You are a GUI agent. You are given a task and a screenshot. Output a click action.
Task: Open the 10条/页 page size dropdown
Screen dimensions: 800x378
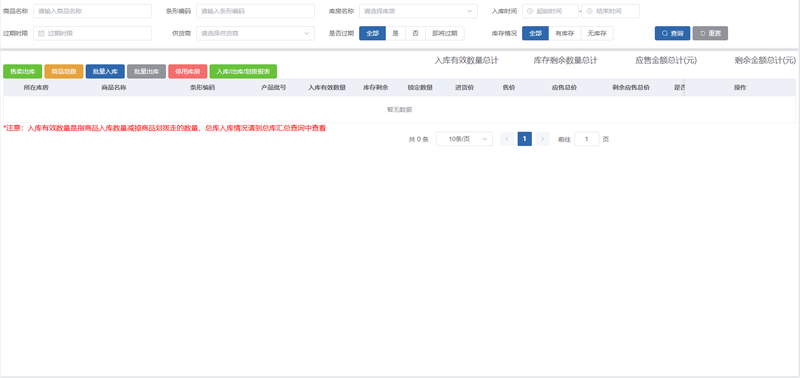464,139
